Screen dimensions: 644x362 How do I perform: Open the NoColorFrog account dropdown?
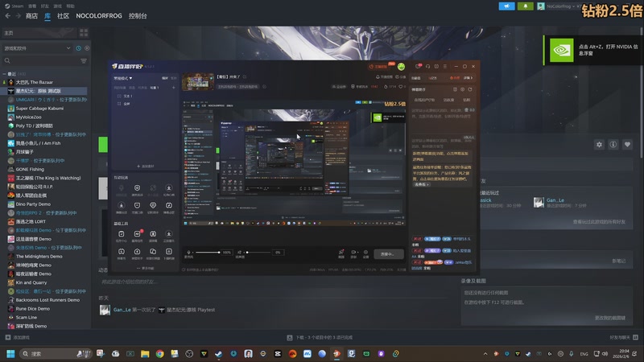tap(560, 6)
